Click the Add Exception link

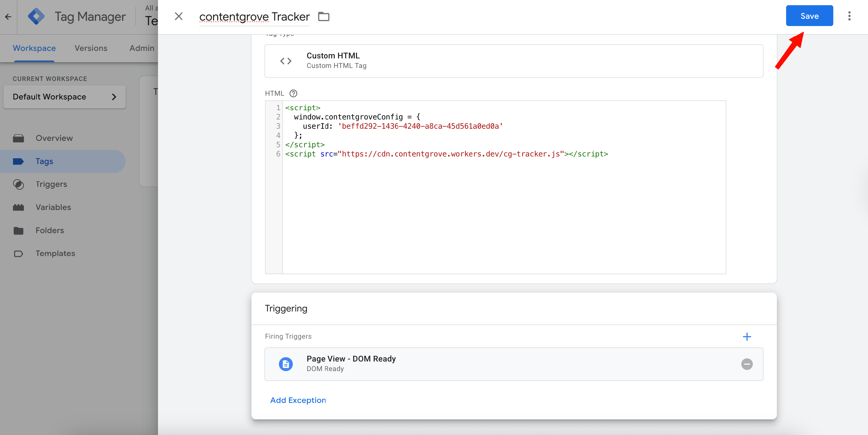[x=298, y=400]
